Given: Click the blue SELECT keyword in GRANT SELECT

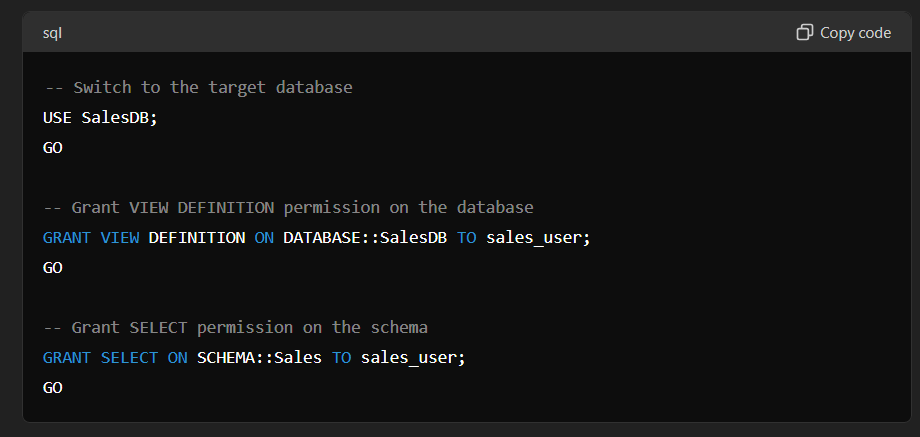Looking at the screenshot, I should 129,357.
